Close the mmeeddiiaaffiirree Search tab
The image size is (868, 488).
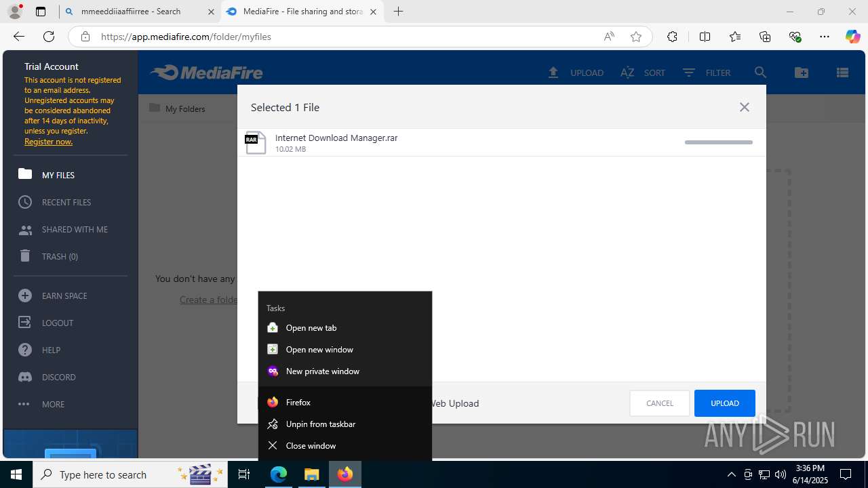pos(212,12)
